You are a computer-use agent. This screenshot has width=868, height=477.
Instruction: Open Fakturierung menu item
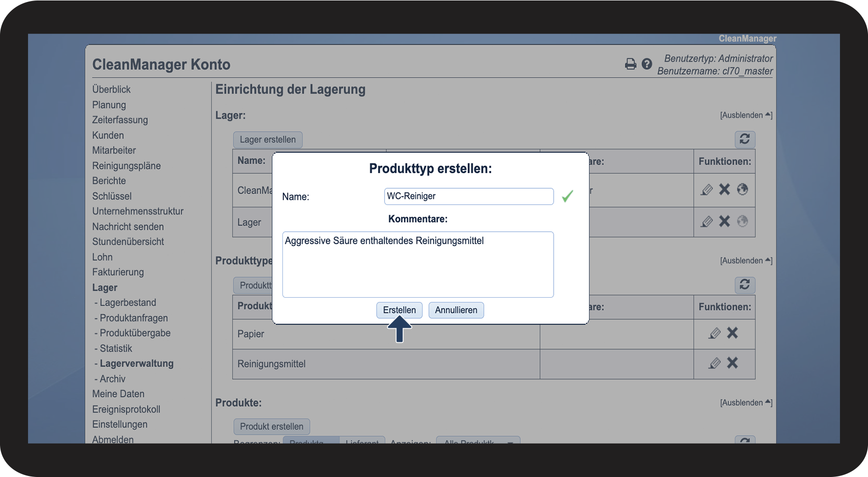pyautogui.click(x=118, y=272)
